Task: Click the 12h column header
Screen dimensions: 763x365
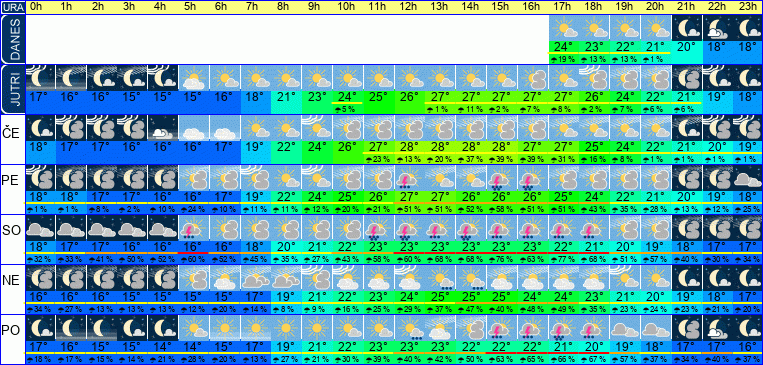Action: pos(409,7)
